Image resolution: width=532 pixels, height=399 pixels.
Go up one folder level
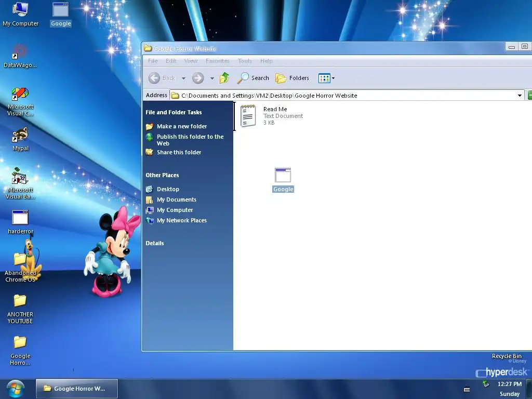tap(224, 78)
